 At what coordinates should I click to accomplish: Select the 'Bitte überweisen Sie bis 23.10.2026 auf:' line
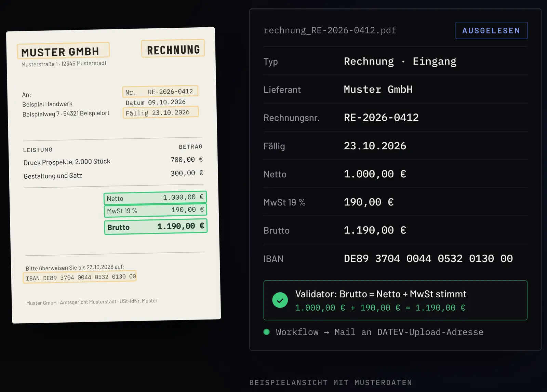(x=75, y=268)
